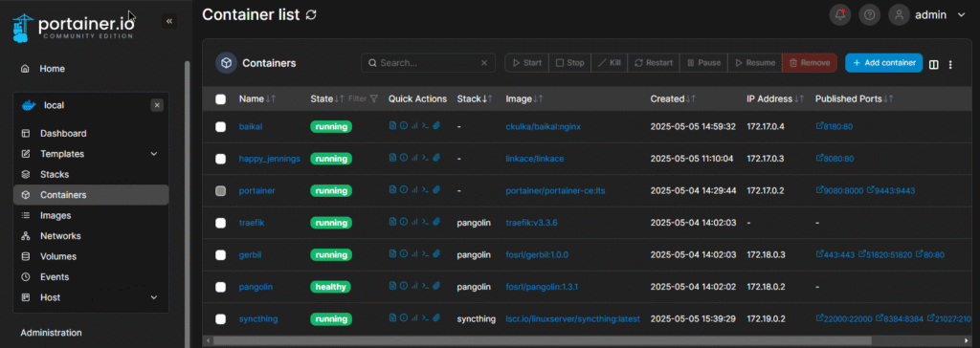Select the traefik container checkbox
Screen dimensions: 980x348
pyautogui.click(x=221, y=223)
